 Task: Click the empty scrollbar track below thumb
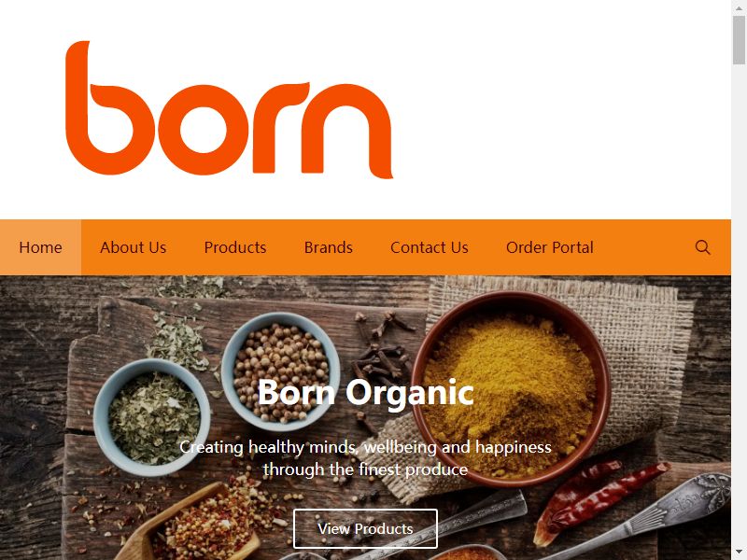click(x=739, y=305)
